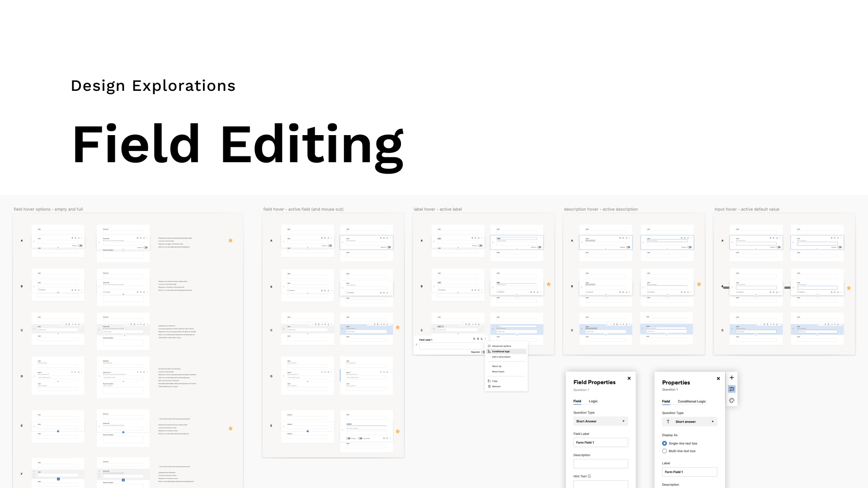Expand the Short answer dropdown with T icon
Screen dimensions: 868x488
pyautogui.click(x=689, y=422)
